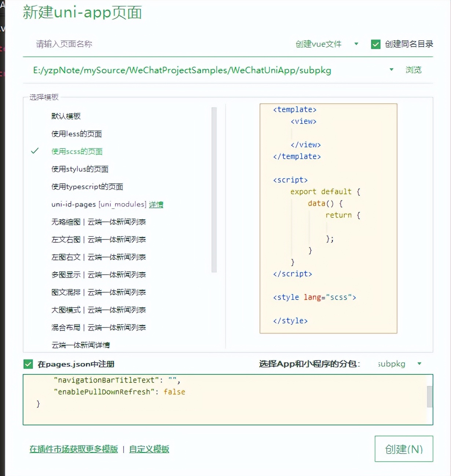The width and height of the screenshot is (451, 476).
Task: Select the 使用stylus的页面 template
Action: tap(80, 169)
